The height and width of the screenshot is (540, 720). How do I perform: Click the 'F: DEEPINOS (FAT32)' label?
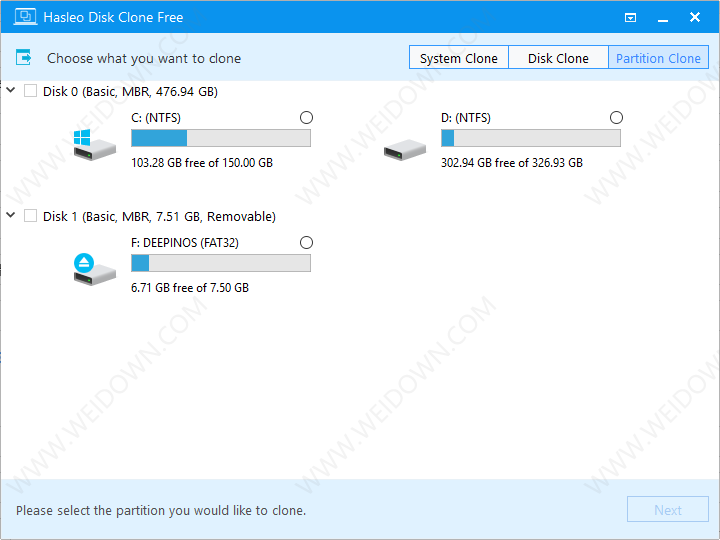[185, 243]
